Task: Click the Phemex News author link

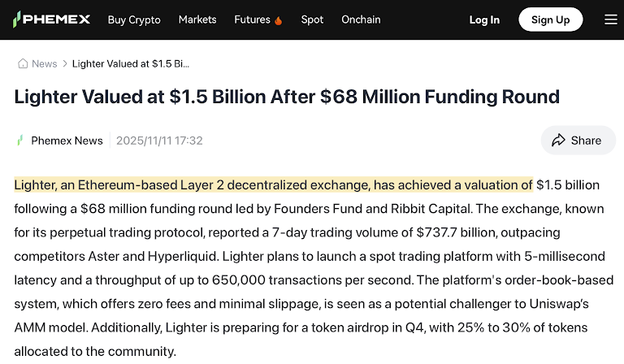Action: tap(67, 141)
